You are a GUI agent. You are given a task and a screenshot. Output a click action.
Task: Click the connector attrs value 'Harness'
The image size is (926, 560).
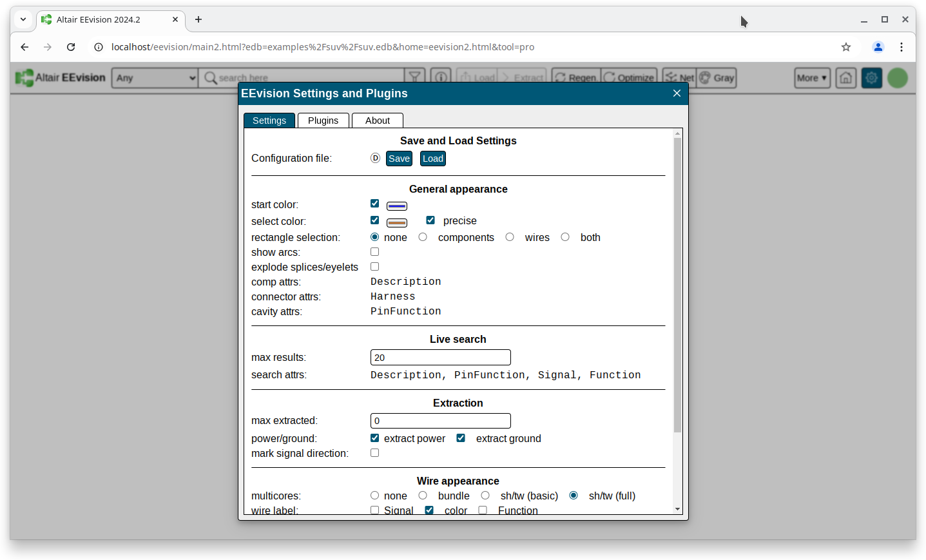click(393, 296)
